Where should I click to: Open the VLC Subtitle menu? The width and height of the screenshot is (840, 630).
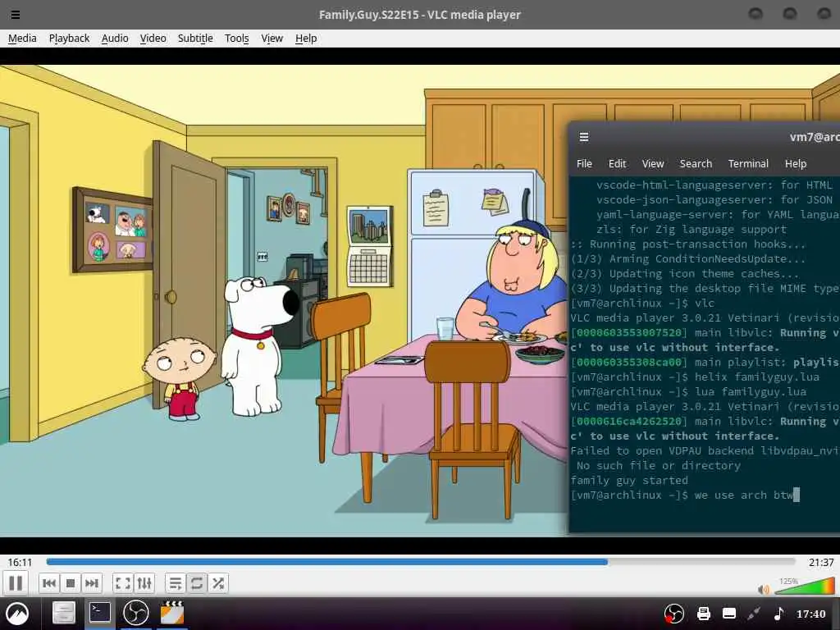[195, 38]
